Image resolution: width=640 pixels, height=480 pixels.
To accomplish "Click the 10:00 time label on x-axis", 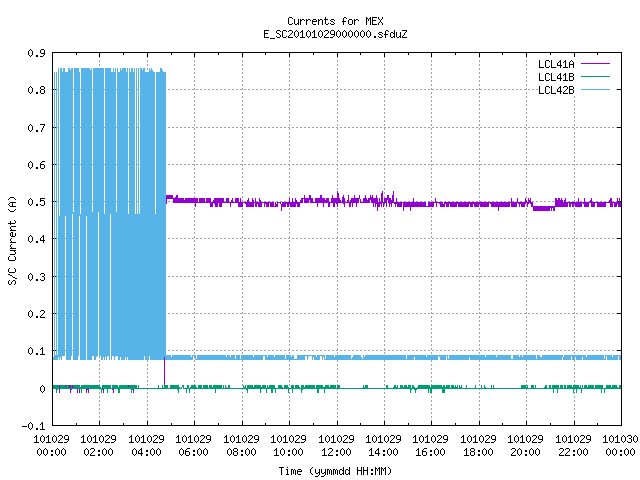I will point(288,452).
